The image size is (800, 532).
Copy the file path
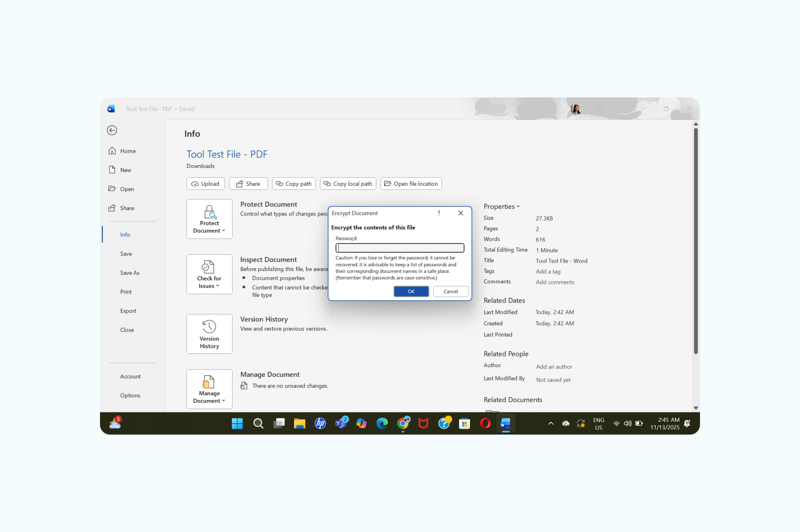(x=293, y=184)
